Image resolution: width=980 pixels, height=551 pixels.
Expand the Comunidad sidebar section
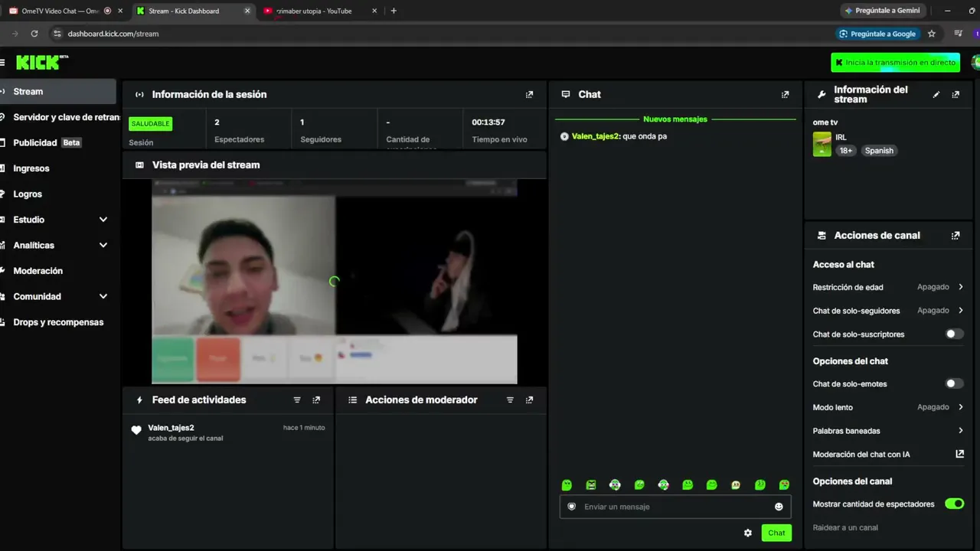(58, 297)
